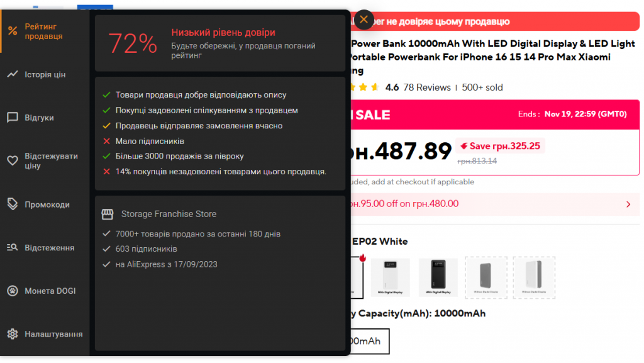Select the black With Digital Display thumbnail
This screenshot has height=363, width=644.
438,277
